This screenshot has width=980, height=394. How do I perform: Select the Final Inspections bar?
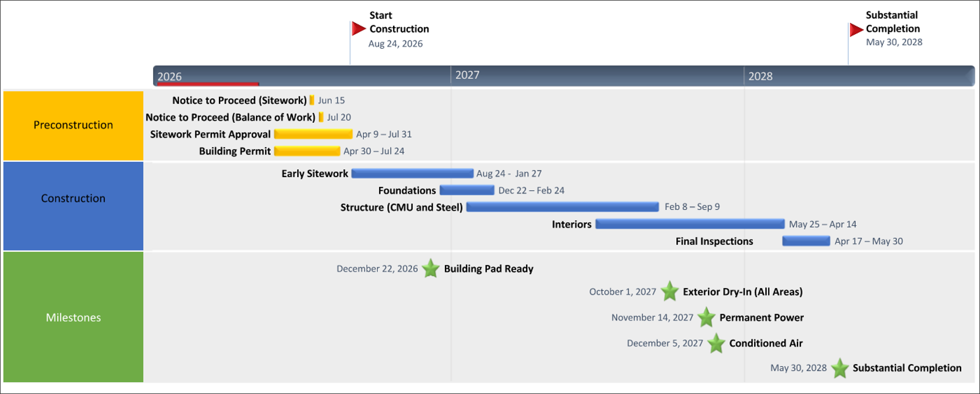point(806,241)
